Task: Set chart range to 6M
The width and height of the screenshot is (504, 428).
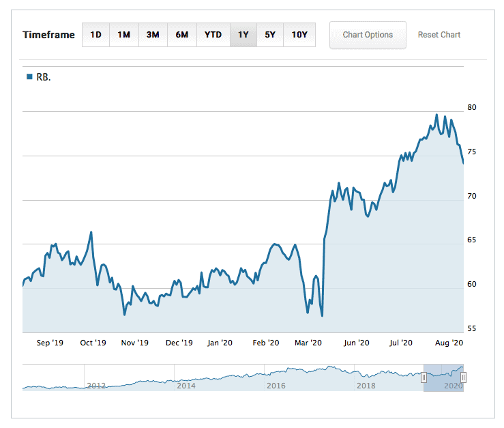Action: click(181, 35)
